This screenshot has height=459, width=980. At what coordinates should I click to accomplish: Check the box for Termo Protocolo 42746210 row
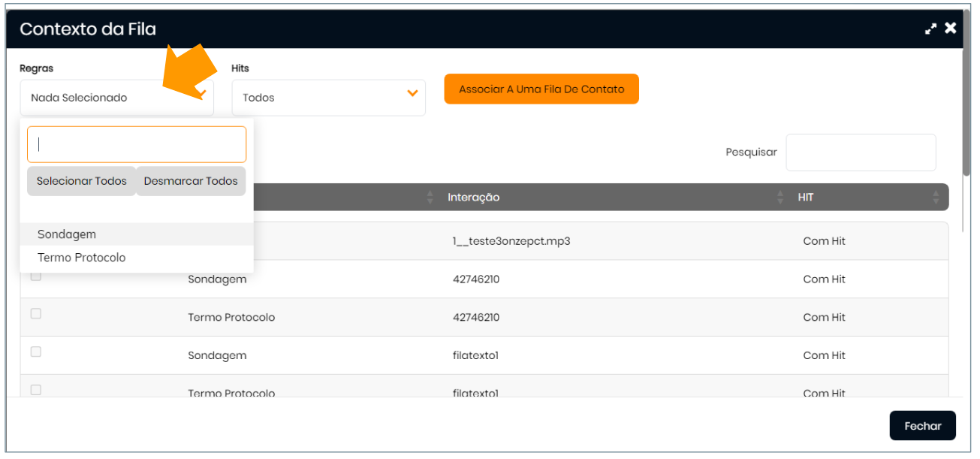pyautogui.click(x=36, y=314)
